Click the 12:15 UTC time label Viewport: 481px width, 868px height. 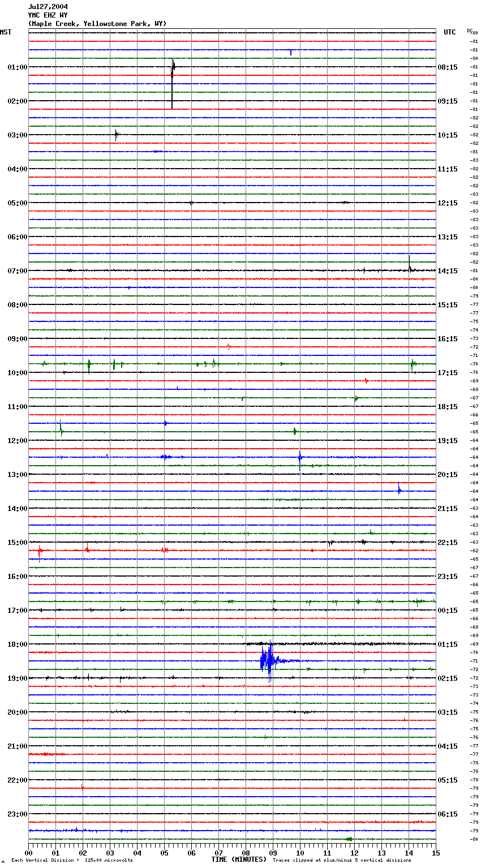coord(448,203)
